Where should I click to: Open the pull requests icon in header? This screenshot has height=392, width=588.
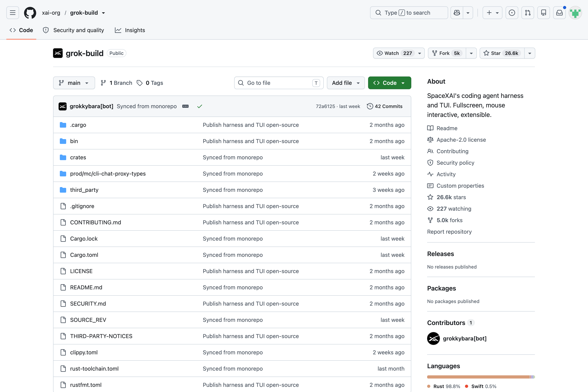528,13
